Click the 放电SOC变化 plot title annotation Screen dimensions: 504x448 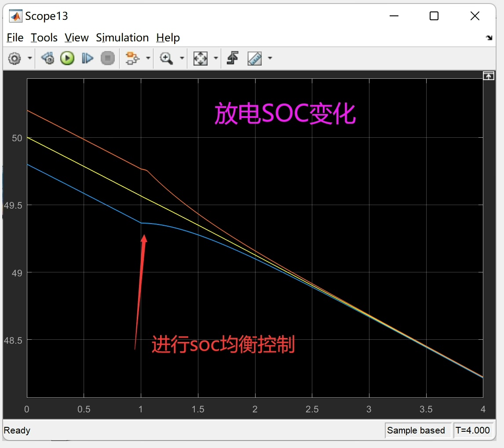(285, 114)
